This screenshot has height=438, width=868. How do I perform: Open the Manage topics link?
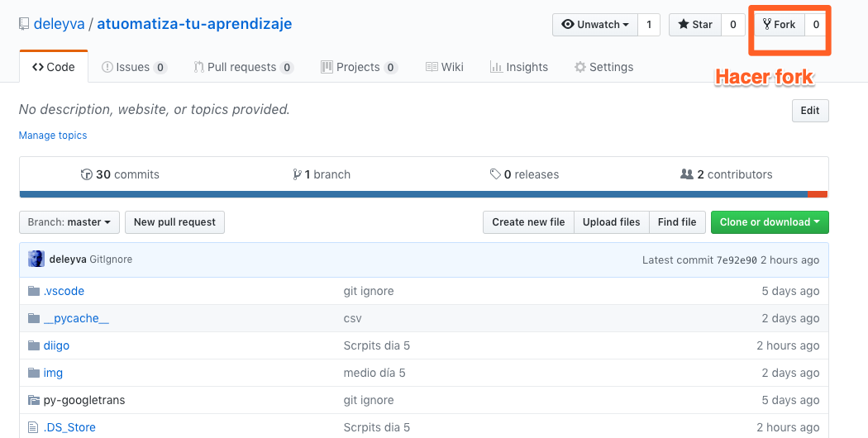53,136
